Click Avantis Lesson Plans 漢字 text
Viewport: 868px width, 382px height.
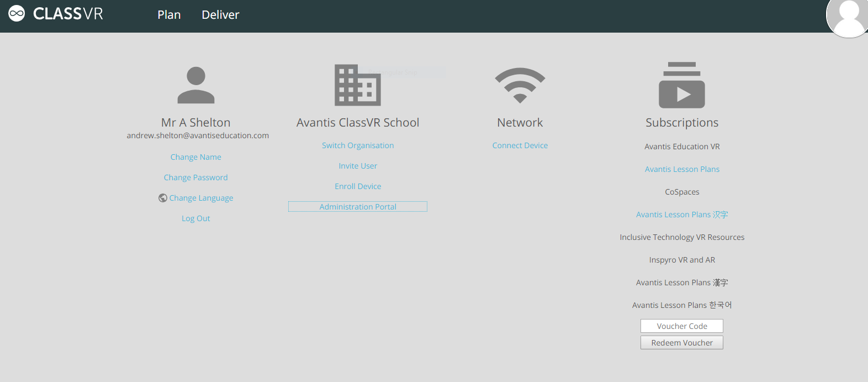(682, 282)
